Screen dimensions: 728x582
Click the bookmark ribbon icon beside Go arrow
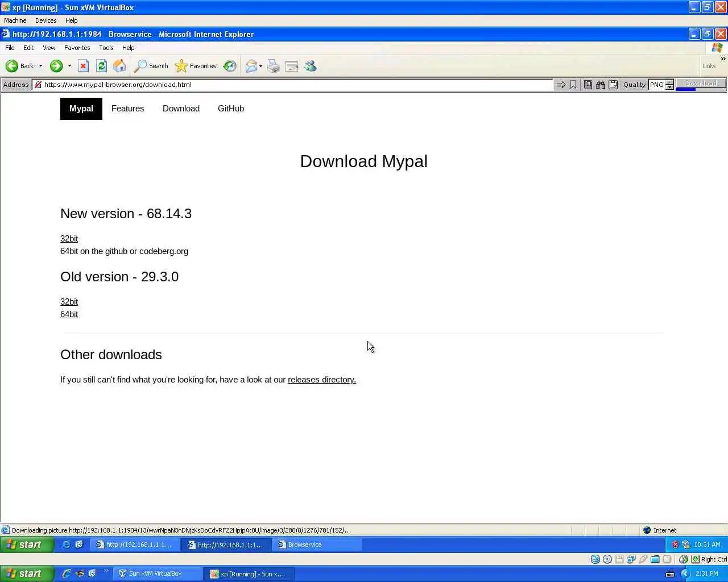[573, 85]
